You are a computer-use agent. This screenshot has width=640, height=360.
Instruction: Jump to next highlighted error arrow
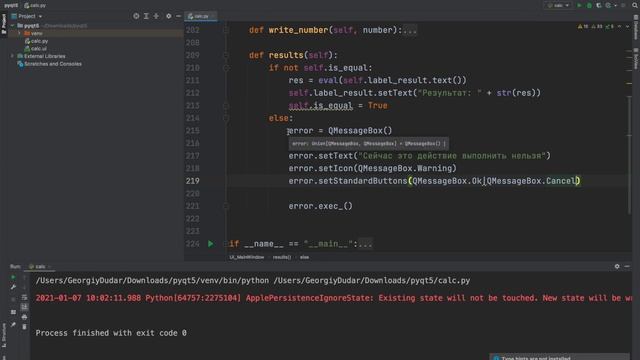click(627, 27)
